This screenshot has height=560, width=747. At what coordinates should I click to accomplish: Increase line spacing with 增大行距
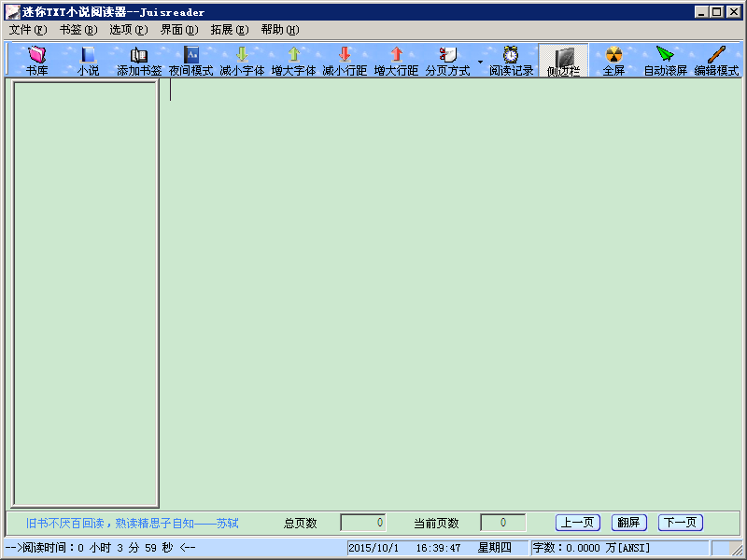coord(395,58)
